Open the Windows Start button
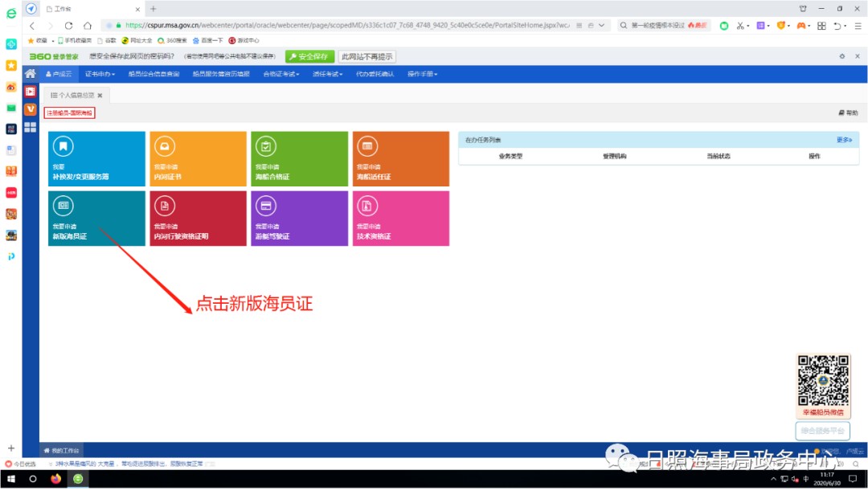Screen dimensions: 868x499 click(x=11, y=479)
